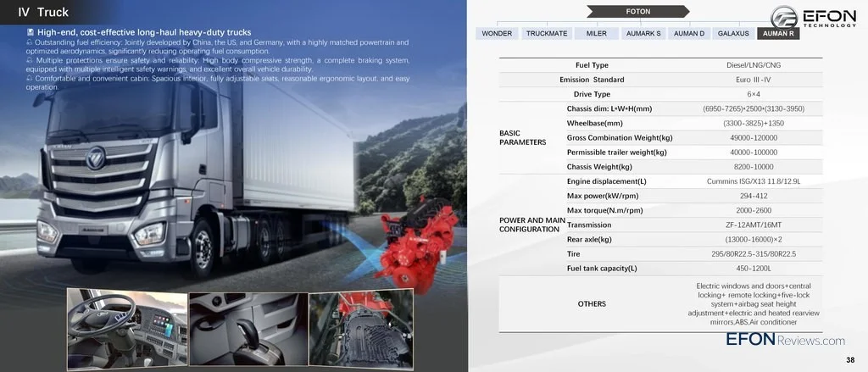The width and height of the screenshot is (868, 372).
Task: Click the 'Wheelbase(mm)' label
Action: (x=594, y=123)
